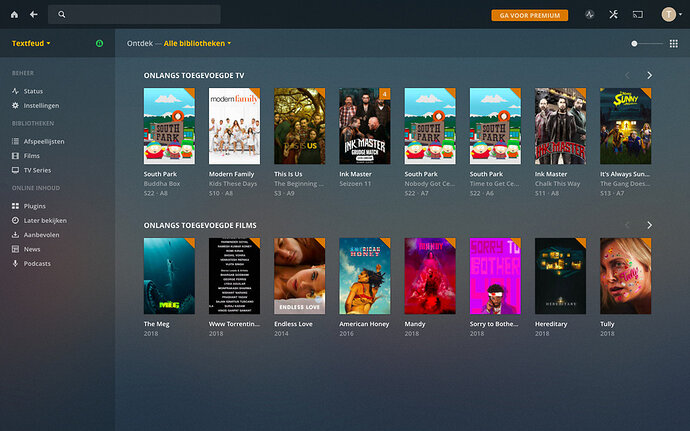Image resolution: width=690 pixels, height=431 pixels.
Task: Click Seizoen 11 text under Ink Master
Action: pos(355,184)
